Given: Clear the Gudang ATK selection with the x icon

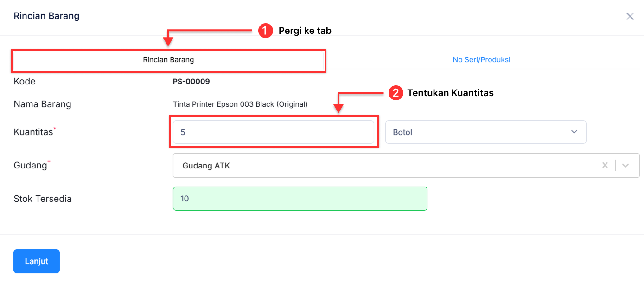Looking at the screenshot, I should click(x=605, y=165).
